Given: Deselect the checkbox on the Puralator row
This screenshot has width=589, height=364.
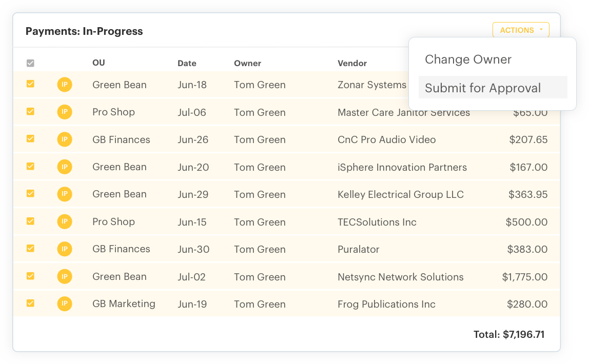Looking at the screenshot, I should (x=30, y=249).
